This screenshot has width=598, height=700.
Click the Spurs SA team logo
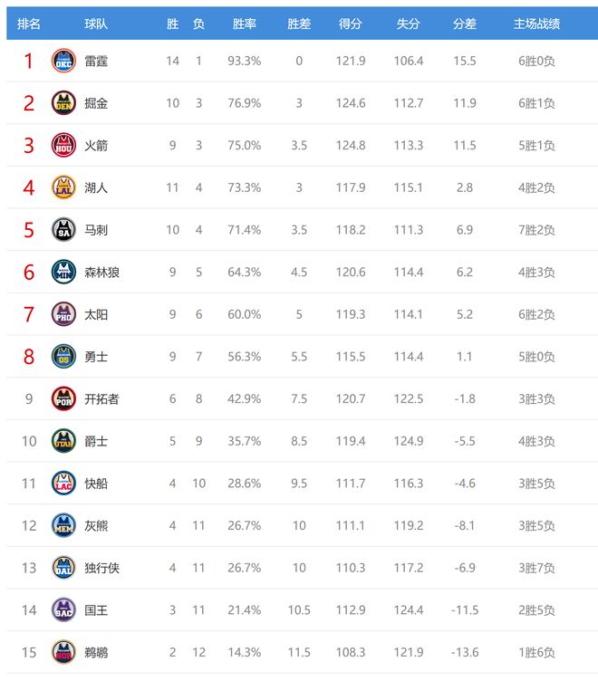63,230
